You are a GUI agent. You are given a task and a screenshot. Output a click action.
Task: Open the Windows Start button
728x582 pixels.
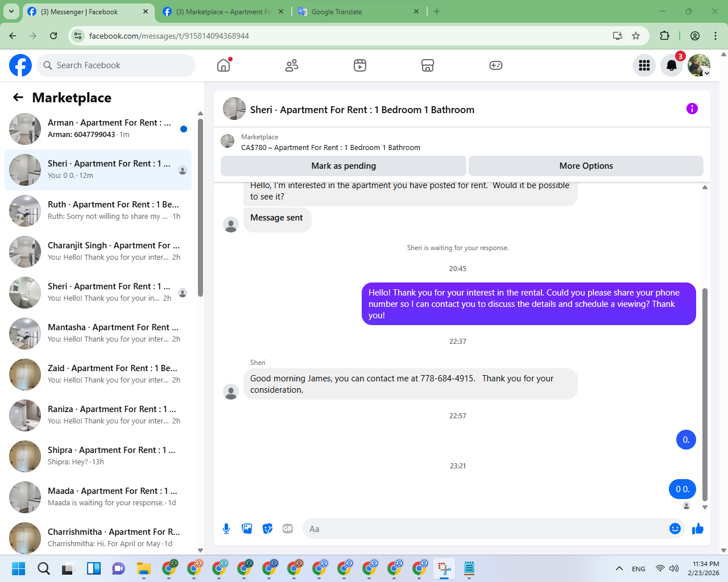[x=18, y=568]
